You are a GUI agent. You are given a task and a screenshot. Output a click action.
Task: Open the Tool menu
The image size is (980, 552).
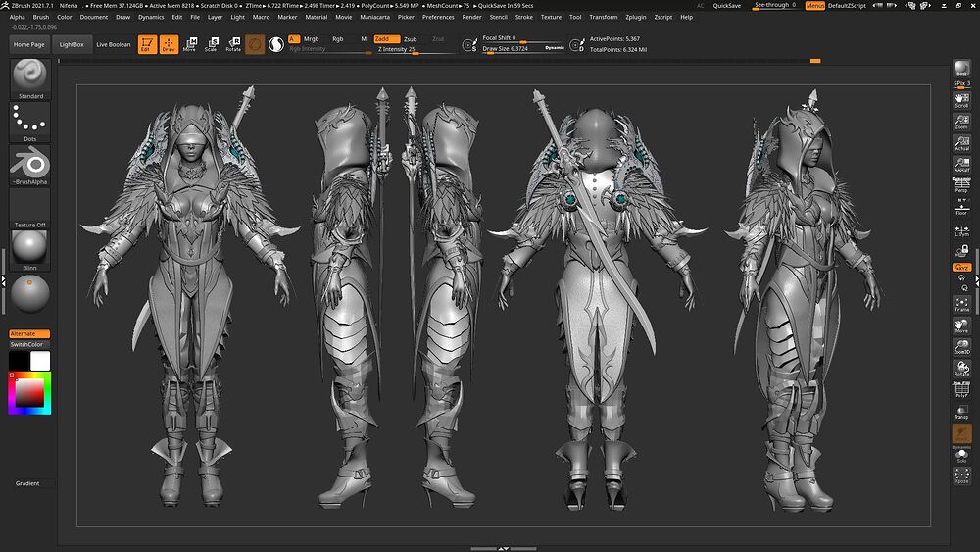click(x=575, y=17)
